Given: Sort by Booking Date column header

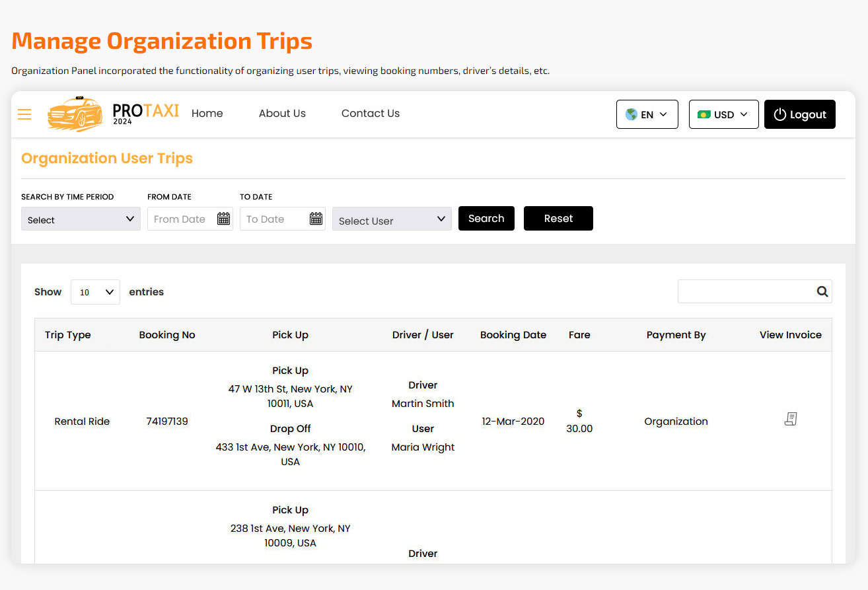Looking at the screenshot, I should click(x=513, y=335).
